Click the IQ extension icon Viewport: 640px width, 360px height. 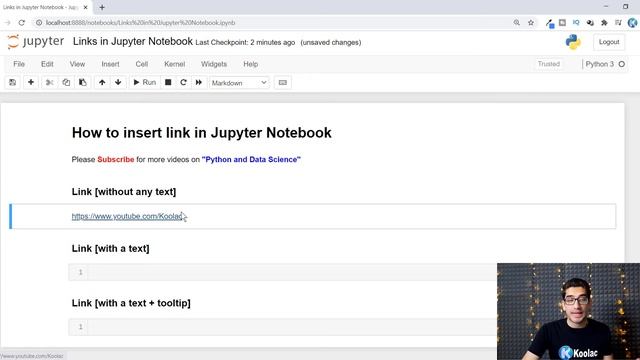[x=576, y=23]
